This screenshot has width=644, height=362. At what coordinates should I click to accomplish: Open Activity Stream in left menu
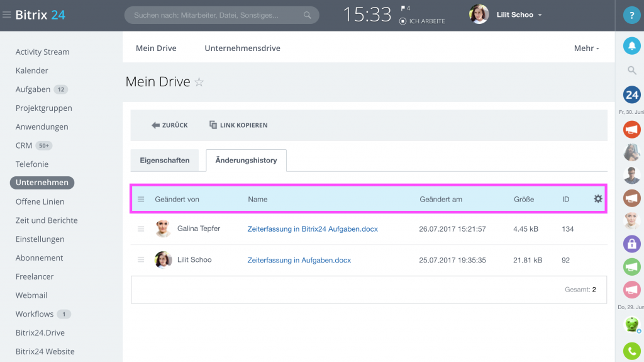tap(42, 52)
